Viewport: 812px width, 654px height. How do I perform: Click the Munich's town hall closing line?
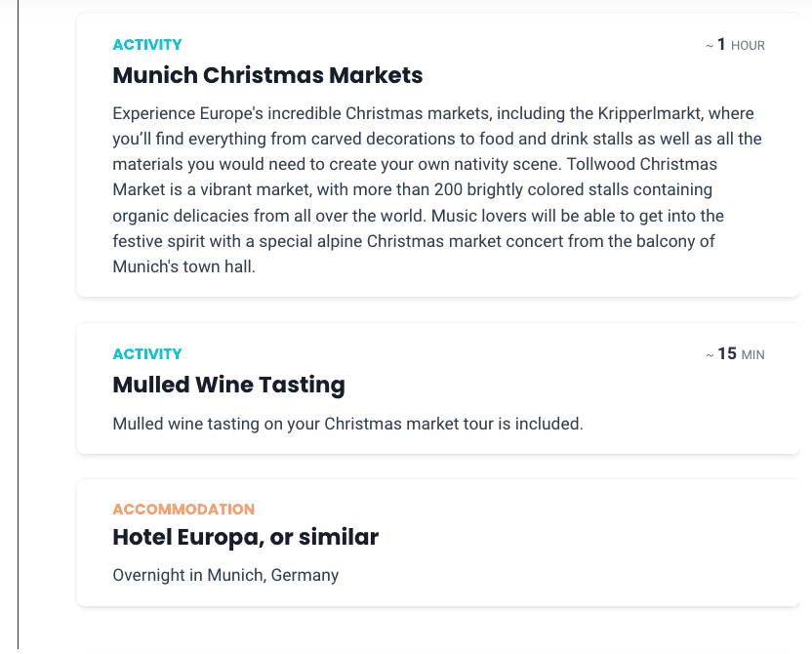coord(183,266)
